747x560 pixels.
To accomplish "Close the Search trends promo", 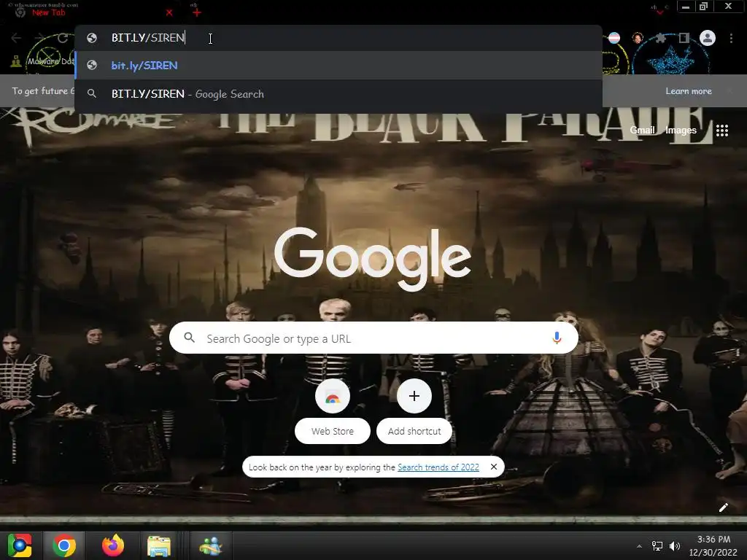I will 494,467.
